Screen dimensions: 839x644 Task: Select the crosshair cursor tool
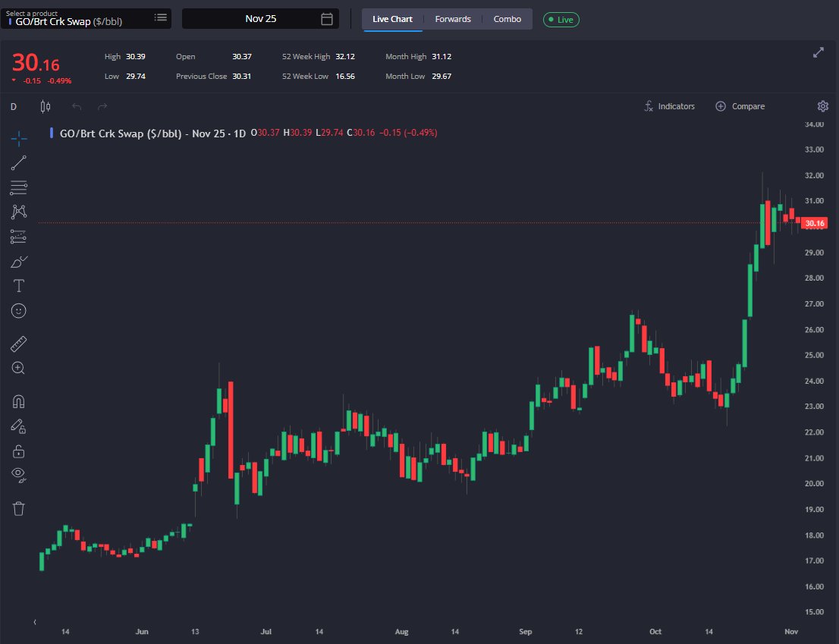coord(19,139)
